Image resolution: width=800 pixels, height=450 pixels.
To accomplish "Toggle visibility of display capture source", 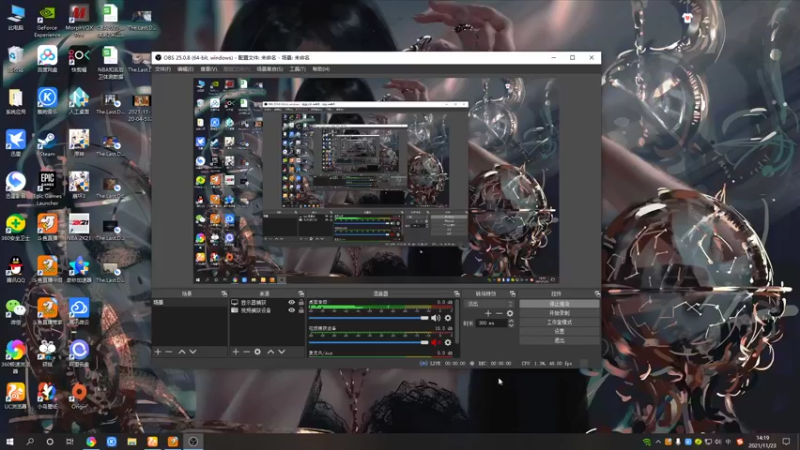I will pos(291,303).
